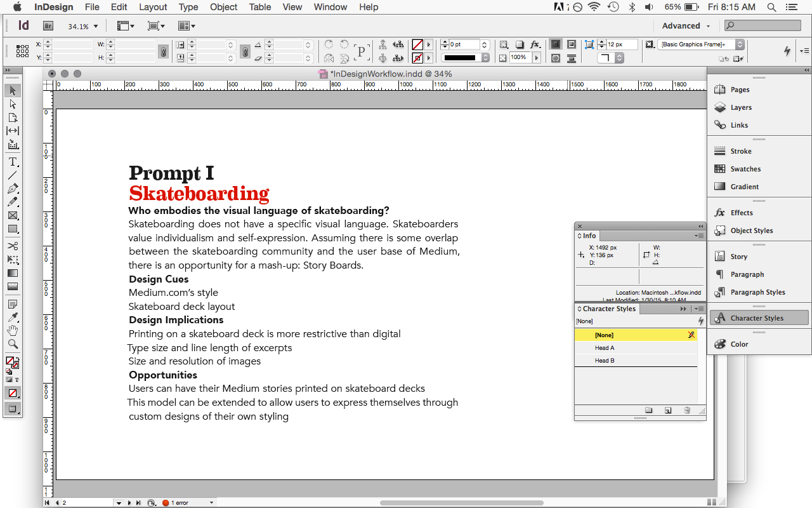Viewport: 812px width, 508px height.
Task: Select the Scissors tool
Action: 11,246
